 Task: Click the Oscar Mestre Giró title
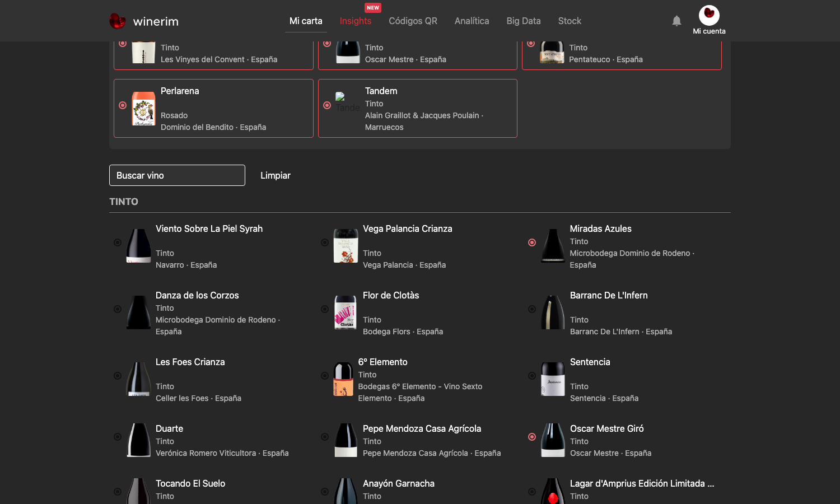(607, 428)
